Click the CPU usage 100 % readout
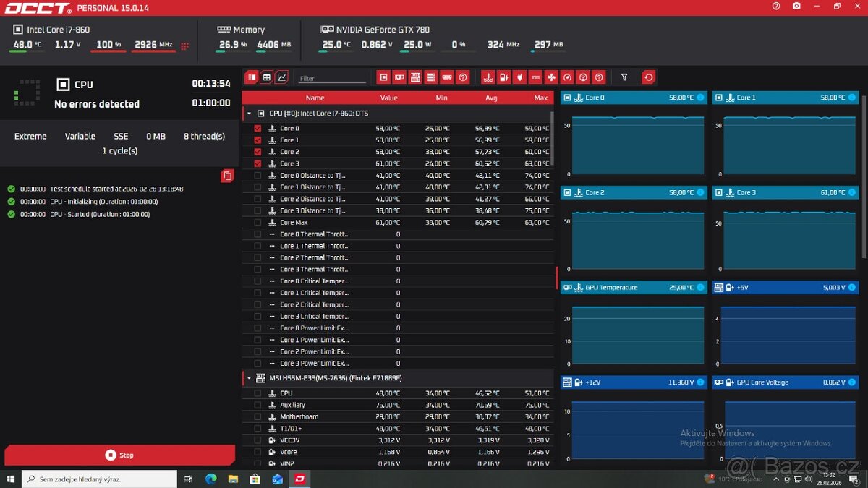The height and width of the screenshot is (488, 868). click(x=109, y=45)
